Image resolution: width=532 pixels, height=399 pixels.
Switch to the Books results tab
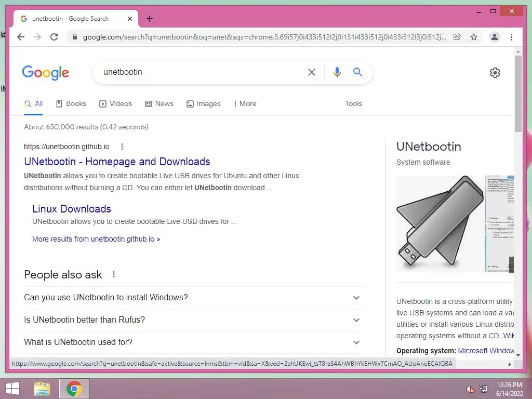[71, 104]
